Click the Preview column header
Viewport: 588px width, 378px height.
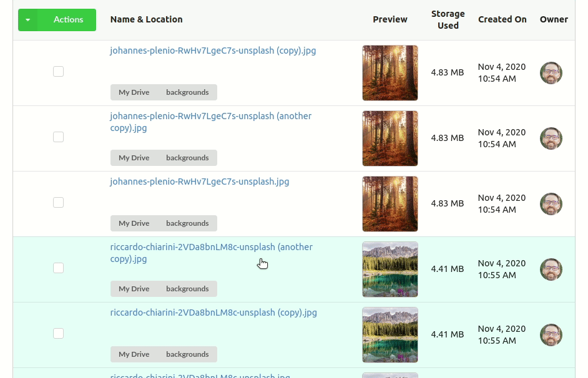(390, 19)
